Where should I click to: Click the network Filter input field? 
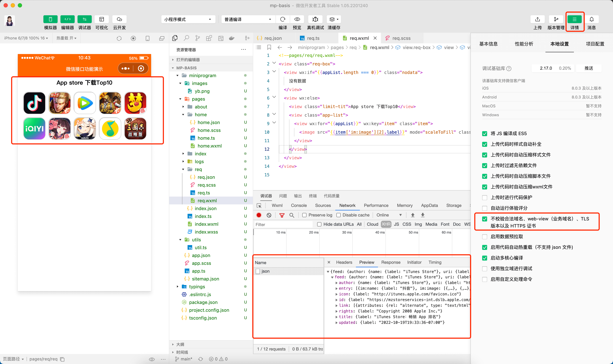coord(283,224)
